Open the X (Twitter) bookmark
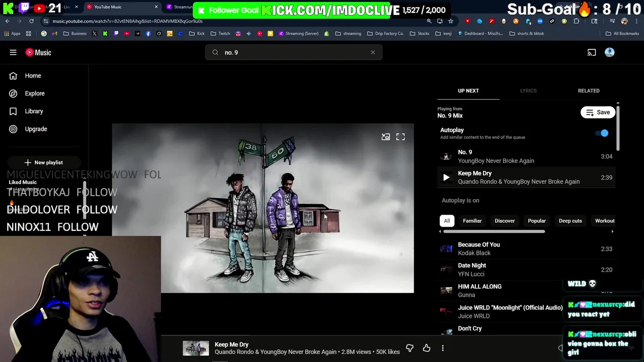 tap(94, 34)
